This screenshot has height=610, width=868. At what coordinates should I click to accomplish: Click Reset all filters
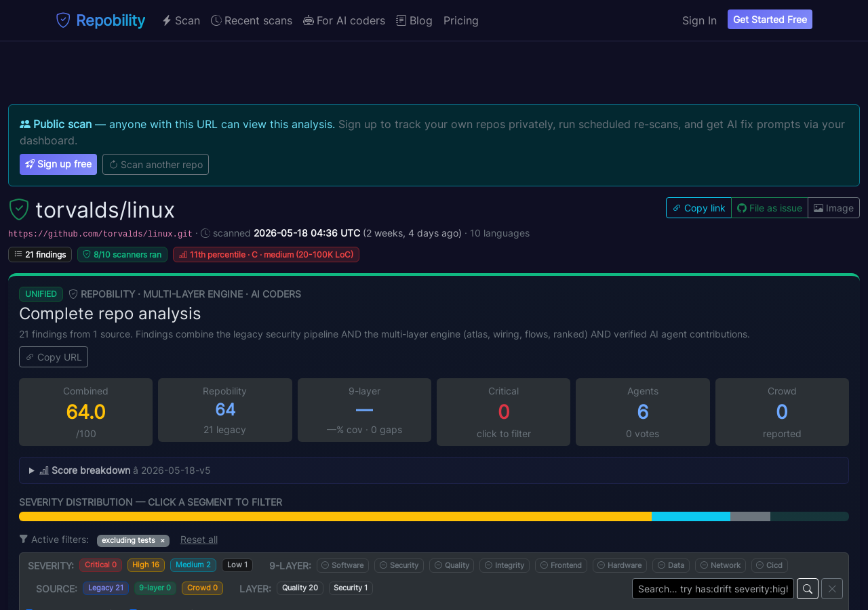pyautogui.click(x=199, y=540)
